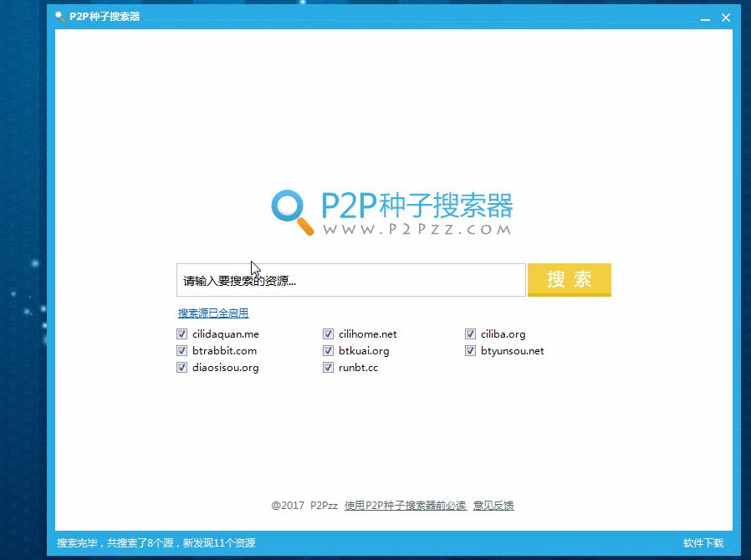The width and height of the screenshot is (751, 560).
Task: Toggle the btrabbit.com source checkbox
Action: coord(181,350)
